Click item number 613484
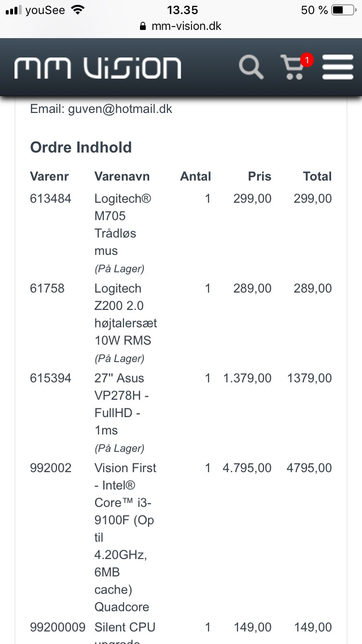Image resolution: width=362 pixels, height=644 pixels. pyautogui.click(x=51, y=198)
